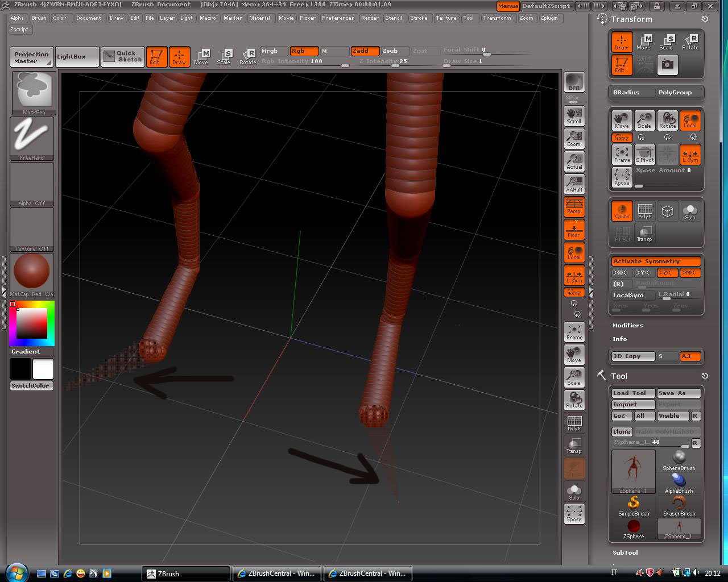Toggle the Floor grid display
Image resolution: width=728 pixels, height=582 pixels.
[574, 230]
